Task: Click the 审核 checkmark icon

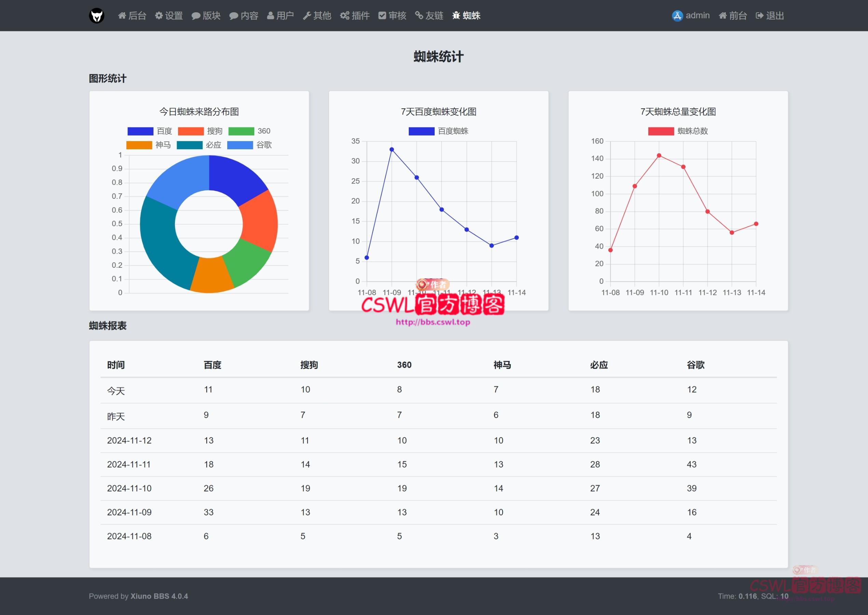Action: pyautogui.click(x=382, y=15)
